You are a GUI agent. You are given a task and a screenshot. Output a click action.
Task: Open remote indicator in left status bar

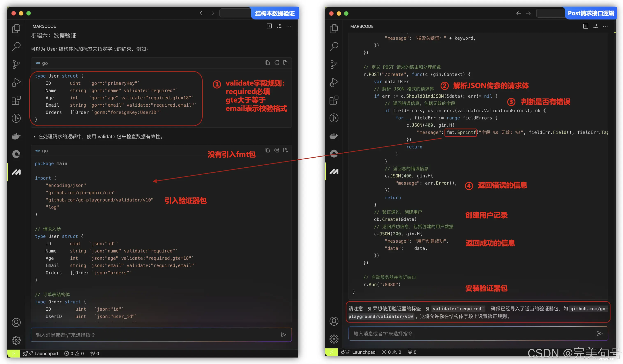click(x=14, y=353)
